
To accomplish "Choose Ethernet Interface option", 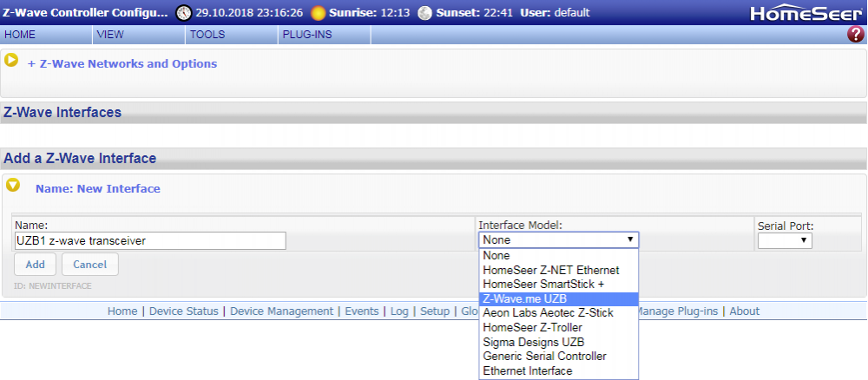I will (558, 370).
